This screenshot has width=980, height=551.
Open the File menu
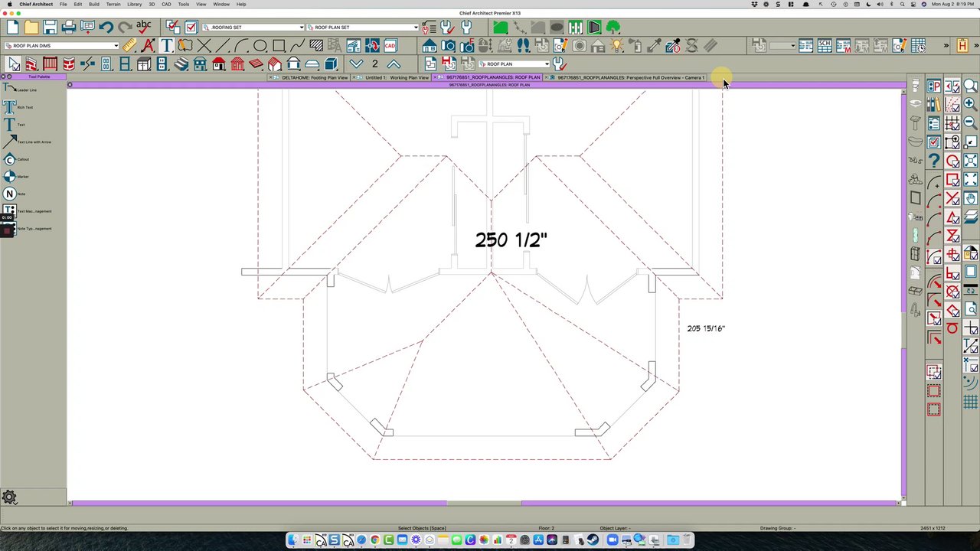tap(64, 4)
